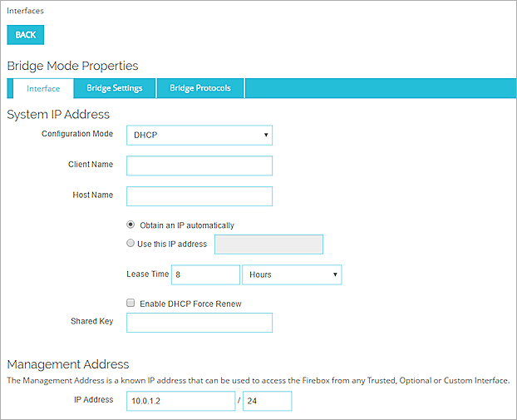Click the Management Address section heading
Image resolution: width=517 pixels, height=420 pixels.
click(68, 363)
